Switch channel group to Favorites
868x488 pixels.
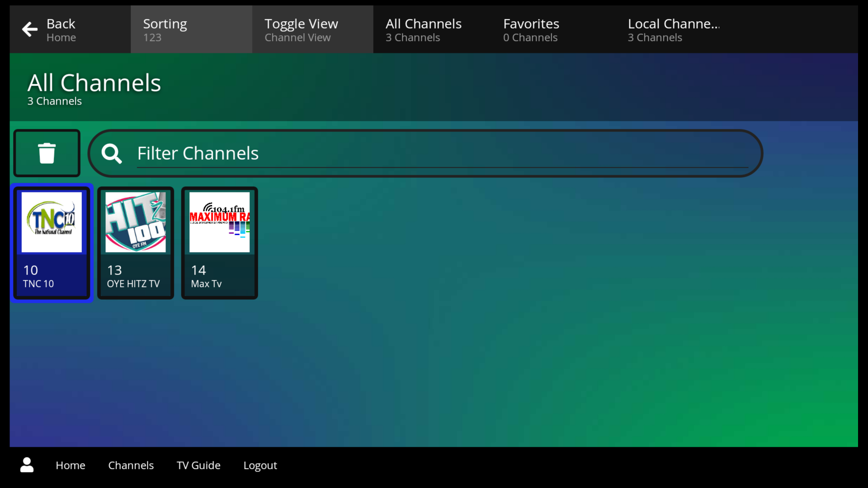(531, 29)
